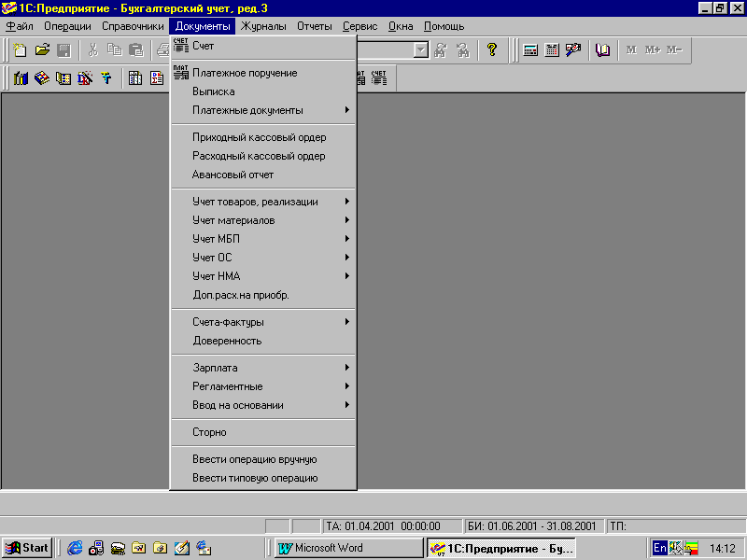The height and width of the screenshot is (560, 747).
Task: Open the colorful book postings journal icon
Action: coord(42,78)
